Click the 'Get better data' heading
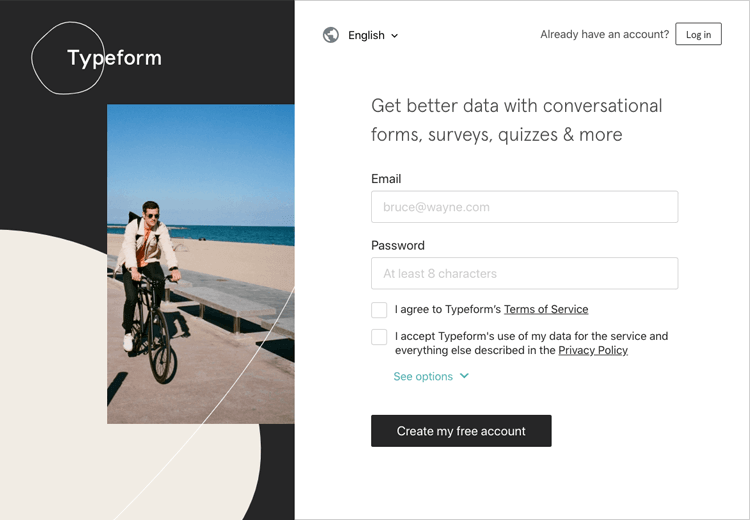The height and width of the screenshot is (520, 750). pyautogui.click(x=516, y=120)
